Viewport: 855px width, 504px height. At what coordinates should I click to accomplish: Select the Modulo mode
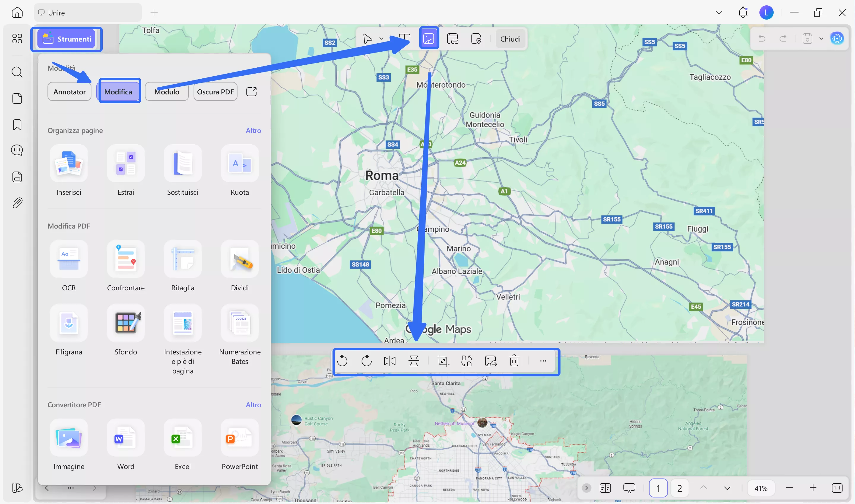pos(167,91)
